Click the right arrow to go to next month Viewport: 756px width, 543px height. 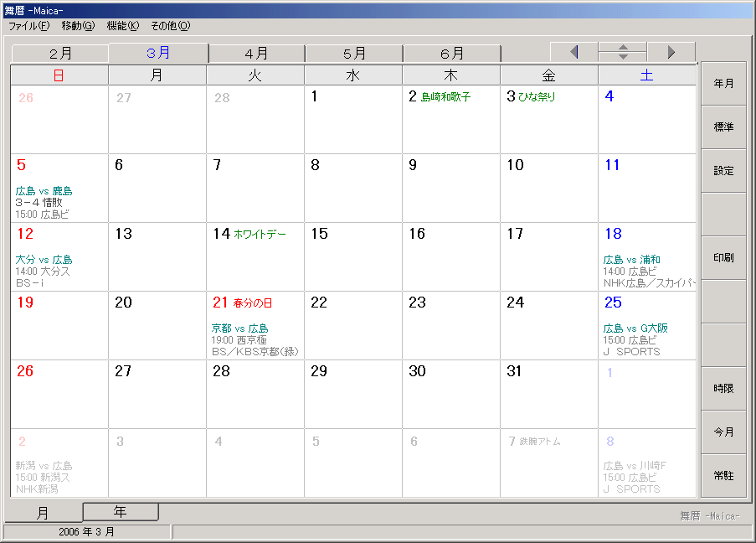coord(671,52)
